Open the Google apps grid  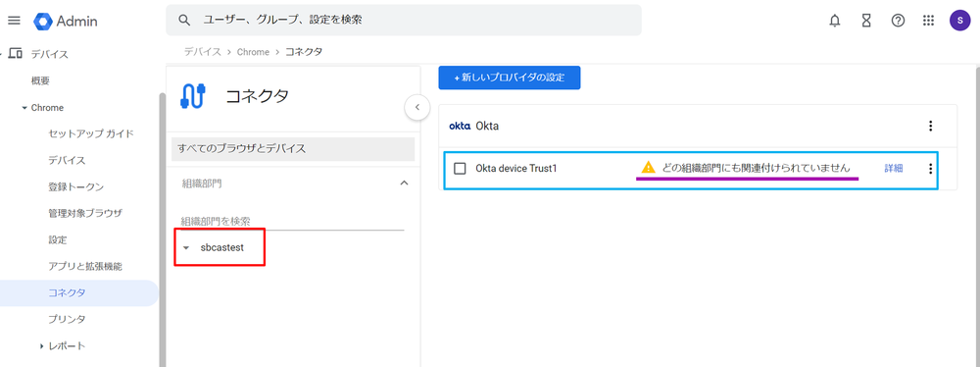click(x=929, y=21)
